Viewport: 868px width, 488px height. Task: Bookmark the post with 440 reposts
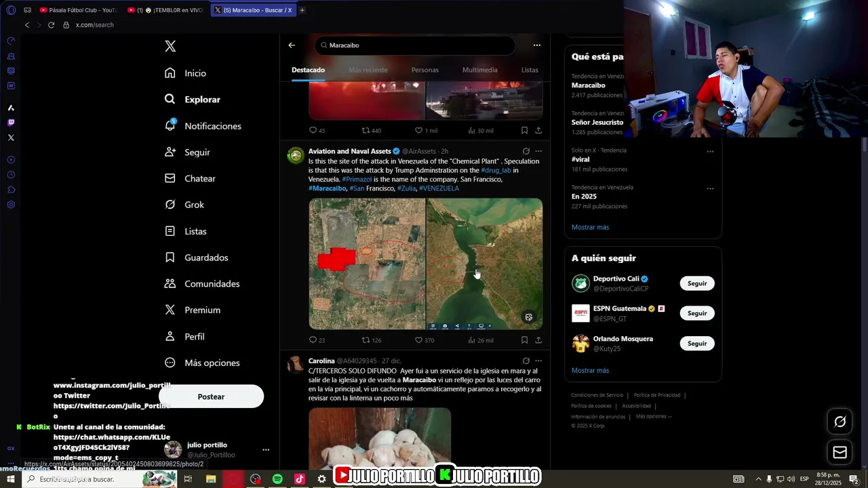point(524,130)
